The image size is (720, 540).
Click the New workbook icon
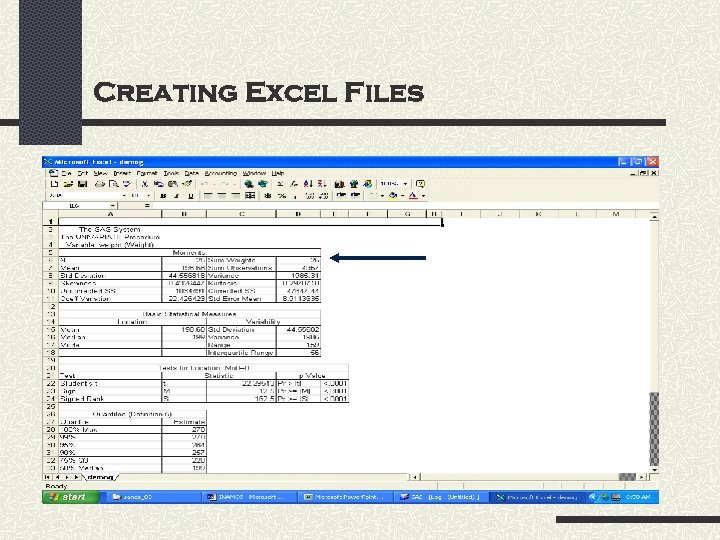coord(54,184)
